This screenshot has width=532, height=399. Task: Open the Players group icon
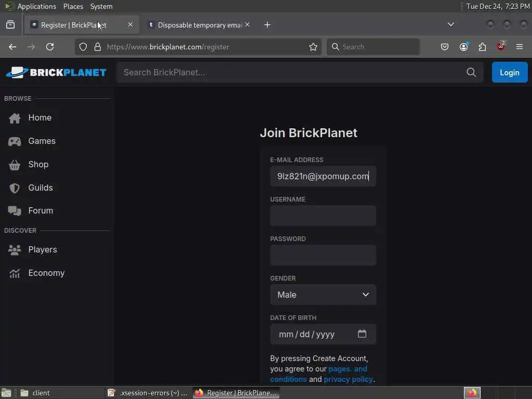15,250
